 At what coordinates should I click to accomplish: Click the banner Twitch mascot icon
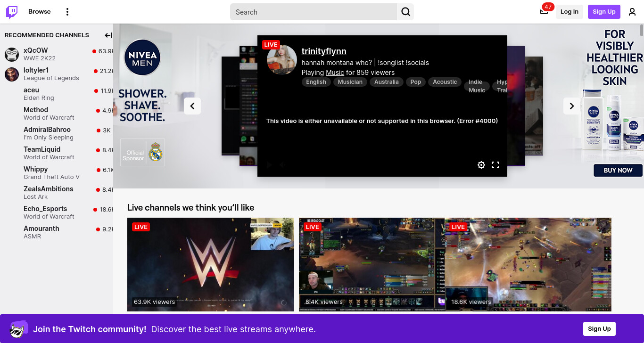18,329
